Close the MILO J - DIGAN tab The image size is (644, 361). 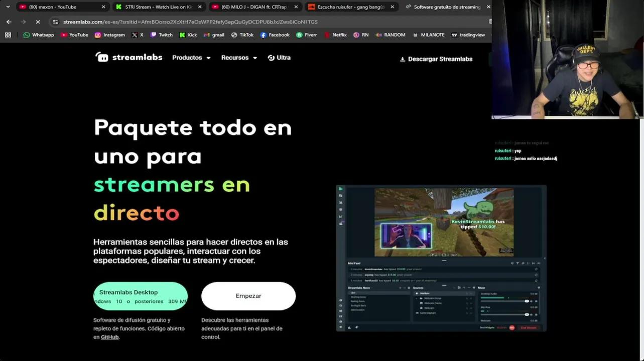(x=296, y=7)
